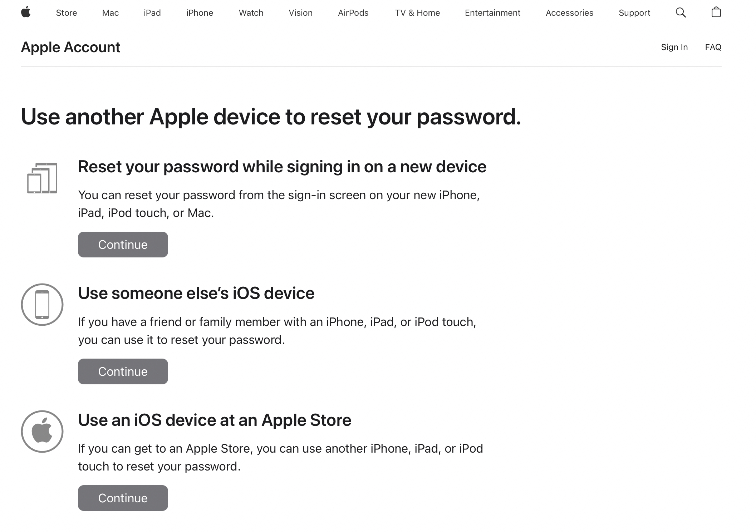This screenshot has height=532, width=756.
Task: Click Continue under someone else's iOS device
Action: pos(123,371)
